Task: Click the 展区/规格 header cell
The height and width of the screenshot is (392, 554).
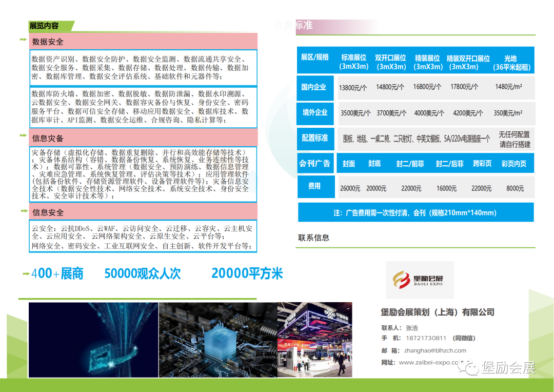Action: coord(314,57)
